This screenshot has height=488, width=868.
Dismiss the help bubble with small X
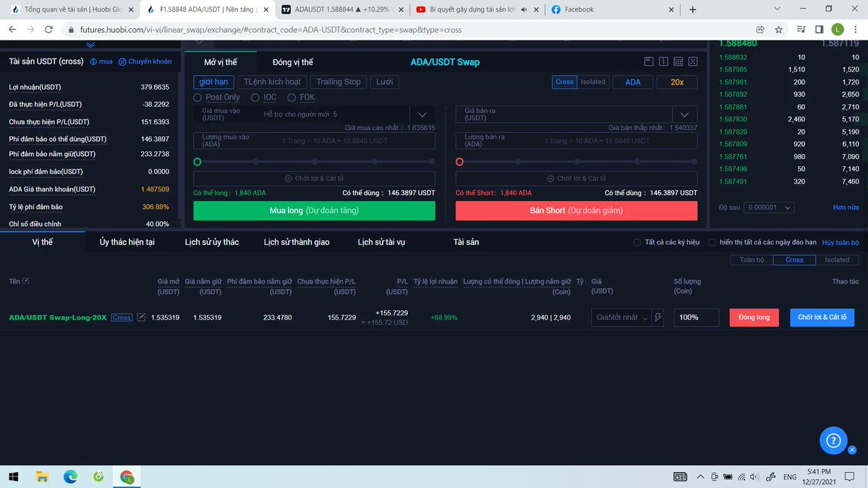tap(851, 450)
